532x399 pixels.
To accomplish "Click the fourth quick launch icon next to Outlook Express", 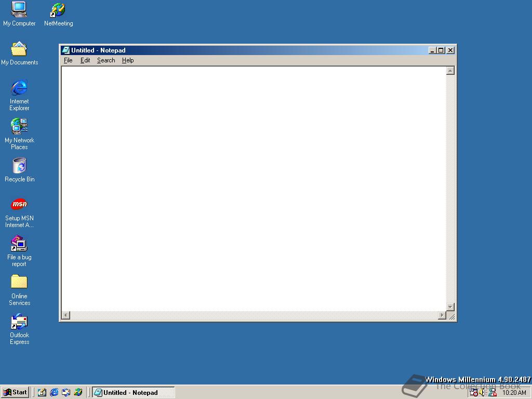I will (x=78, y=392).
